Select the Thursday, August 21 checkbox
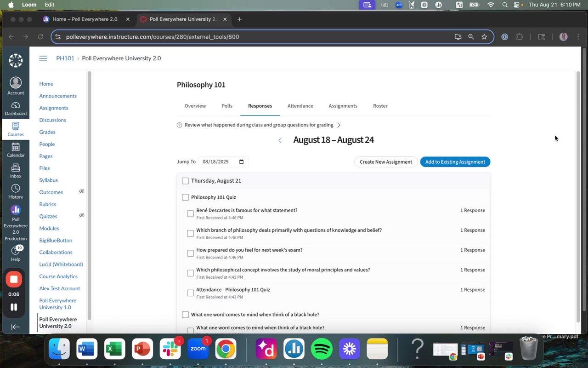This screenshot has width=588, height=368. point(185,181)
